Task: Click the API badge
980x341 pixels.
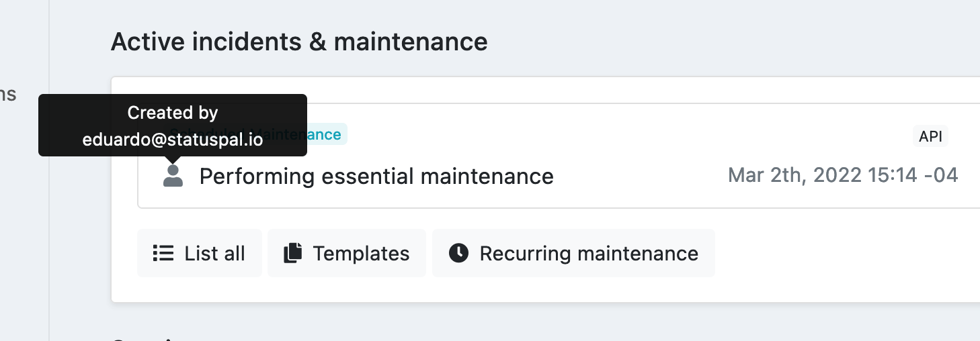Action: point(930,136)
